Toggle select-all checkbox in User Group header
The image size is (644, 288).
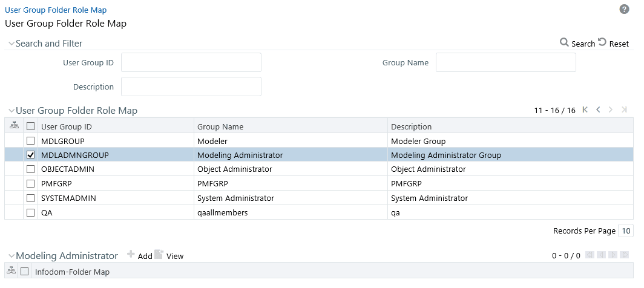(30, 126)
